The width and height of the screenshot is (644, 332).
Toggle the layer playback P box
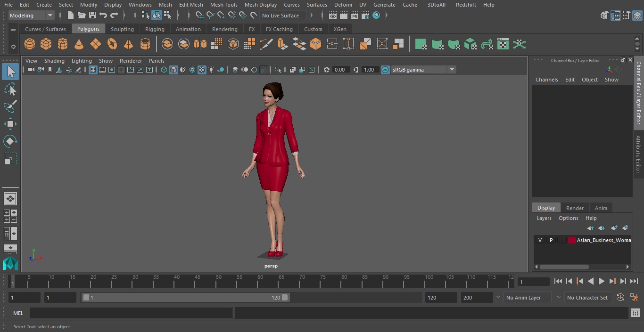[551, 240]
